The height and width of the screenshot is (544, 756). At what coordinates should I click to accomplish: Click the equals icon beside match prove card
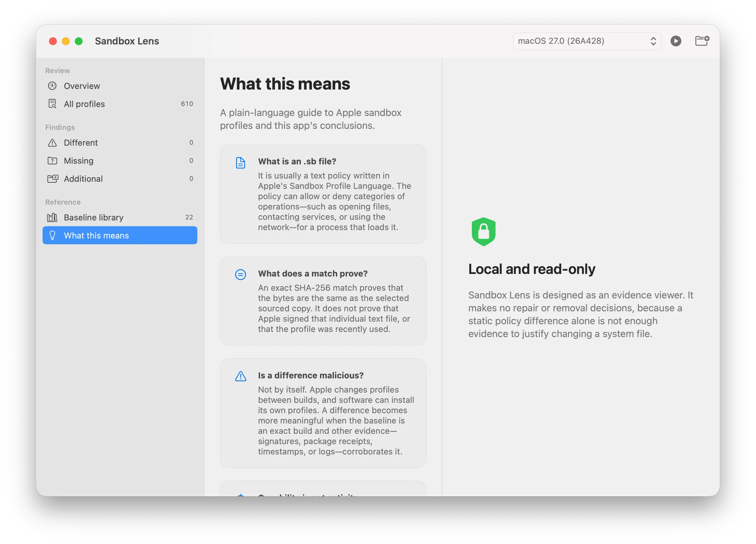coord(240,274)
